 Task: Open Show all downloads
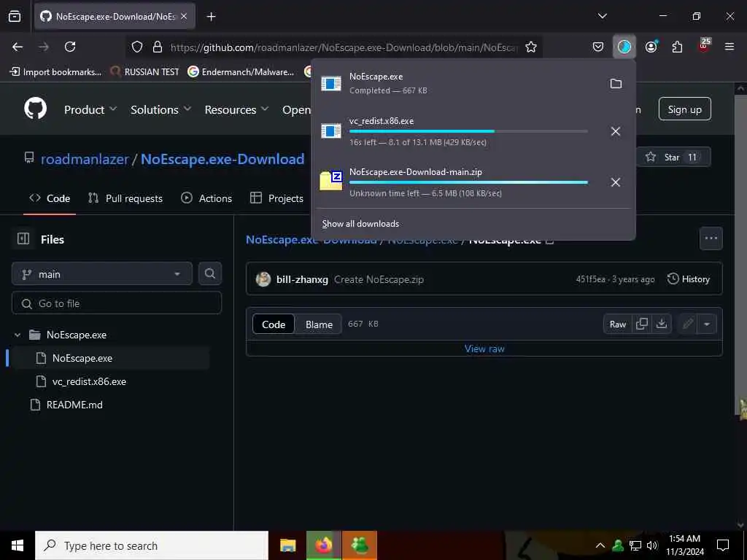click(x=360, y=224)
